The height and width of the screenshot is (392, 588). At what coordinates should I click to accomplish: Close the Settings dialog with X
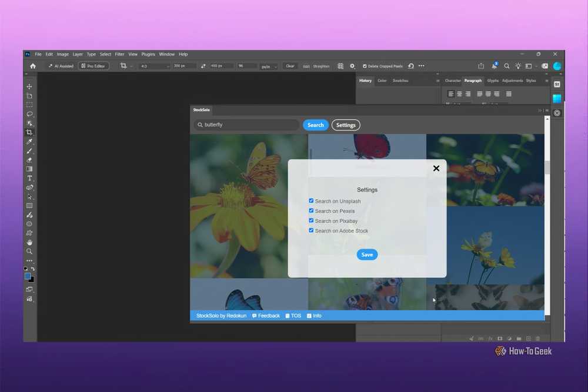pyautogui.click(x=436, y=169)
